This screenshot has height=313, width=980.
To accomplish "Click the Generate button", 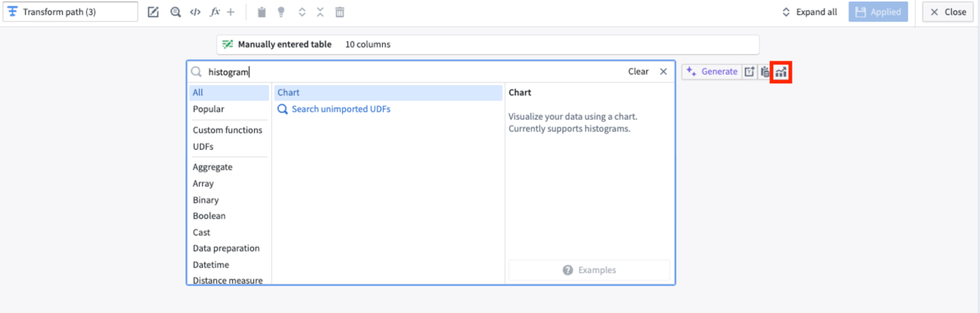I will 712,71.
